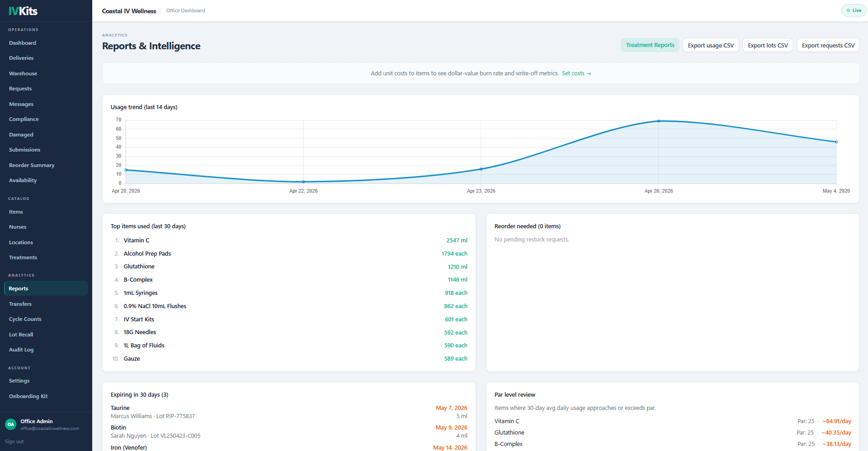Go to Nurses page
Screen dimensions: 868x451
(18, 227)
